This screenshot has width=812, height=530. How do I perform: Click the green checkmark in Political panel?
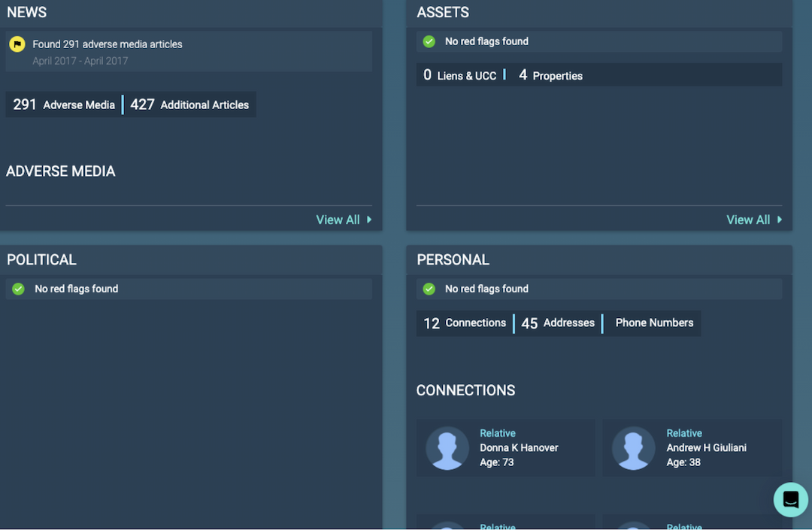(19, 289)
